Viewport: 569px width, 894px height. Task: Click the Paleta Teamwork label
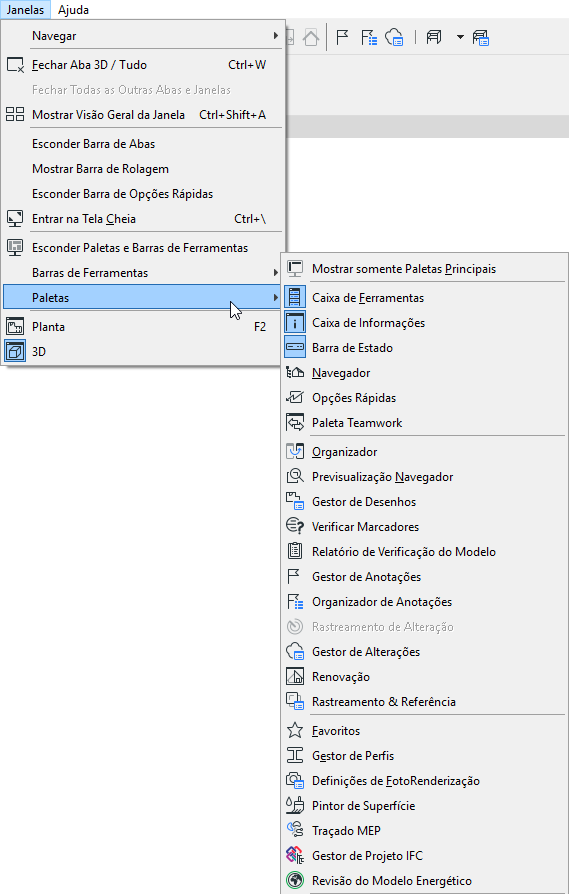357,422
